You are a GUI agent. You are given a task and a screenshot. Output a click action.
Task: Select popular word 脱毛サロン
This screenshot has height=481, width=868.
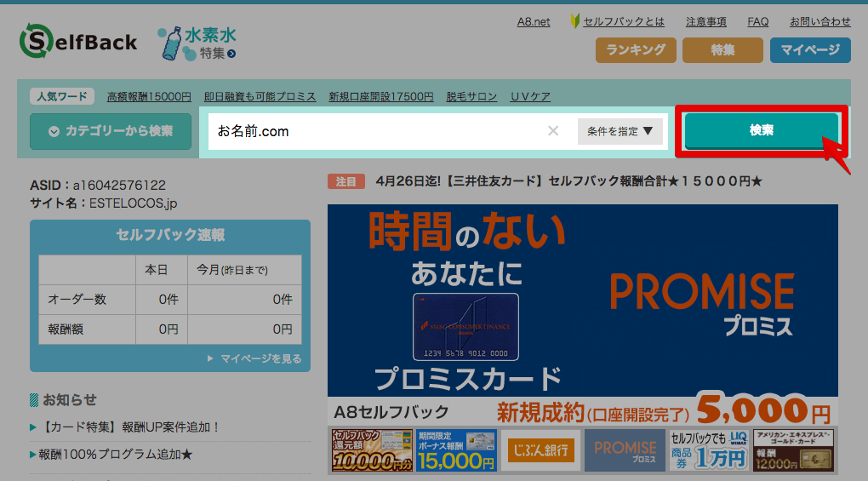[471, 96]
